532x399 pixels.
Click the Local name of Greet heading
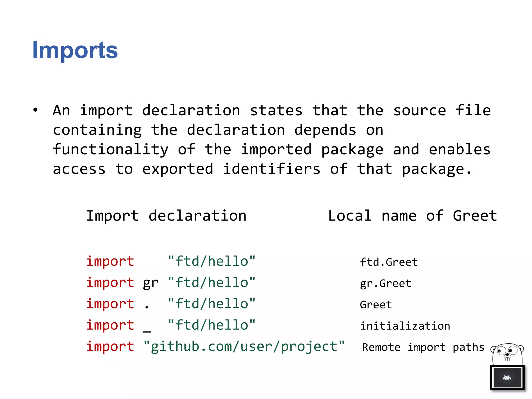click(413, 216)
